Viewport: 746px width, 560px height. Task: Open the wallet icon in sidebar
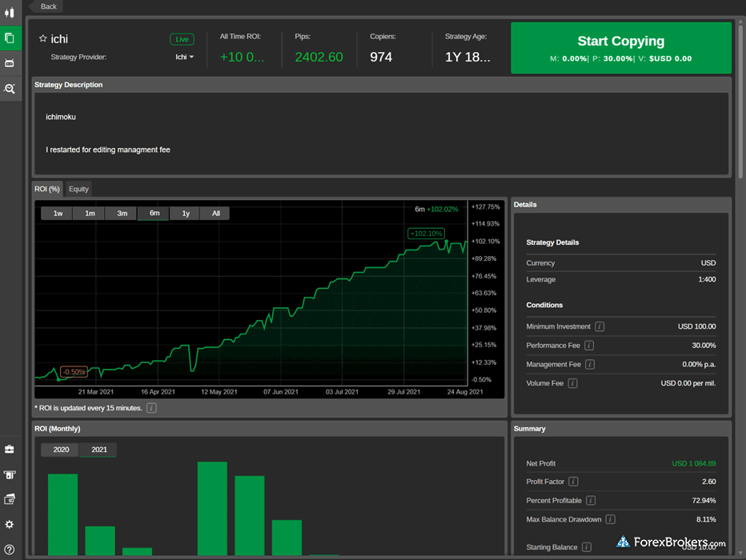10,499
